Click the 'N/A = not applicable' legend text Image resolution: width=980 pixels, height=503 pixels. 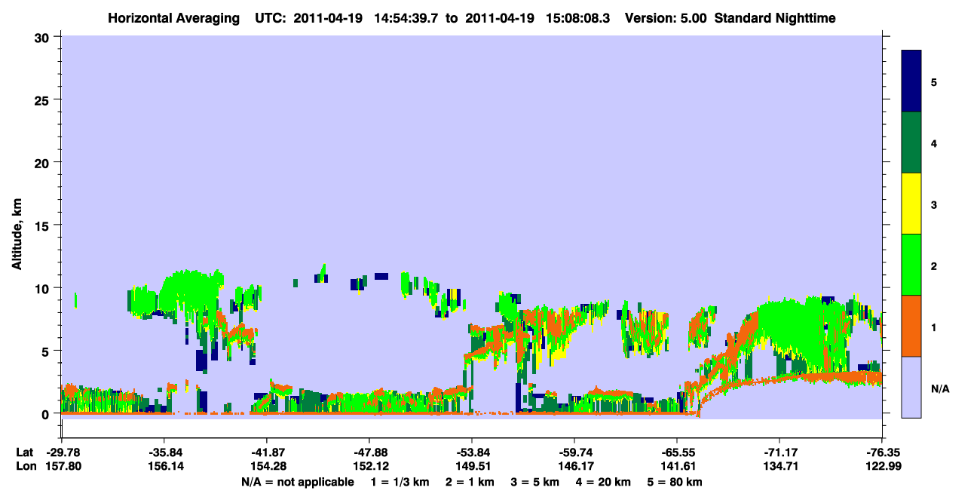coord(298,482)
